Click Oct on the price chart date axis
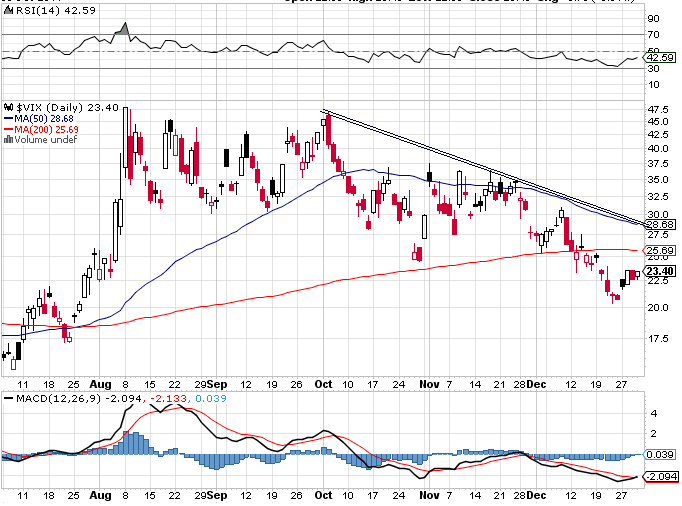Screen dimensions: 682x506 point(324,385)
